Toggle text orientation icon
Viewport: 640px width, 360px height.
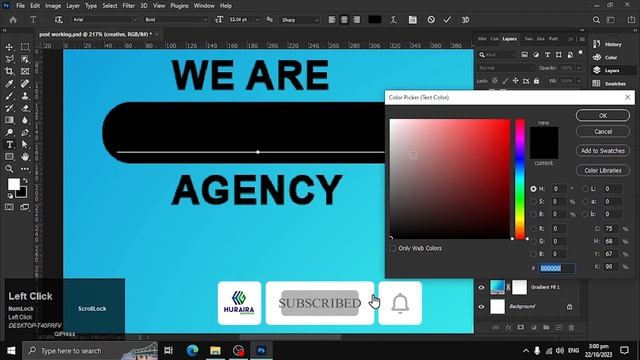click(58, 20)
